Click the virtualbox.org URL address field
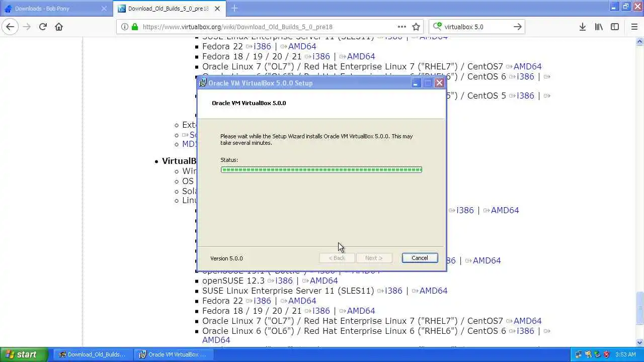644x362 pixels. [x=269, y=27]
